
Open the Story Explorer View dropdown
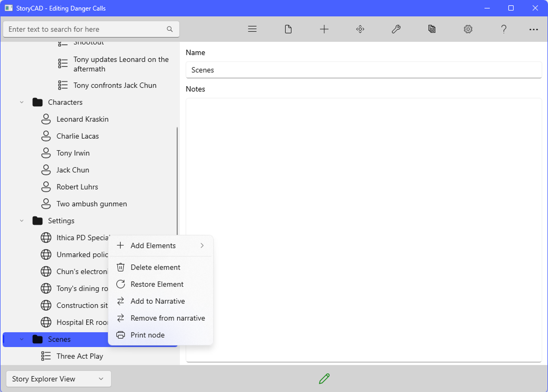pyautogui.click(x=58, y=379)
